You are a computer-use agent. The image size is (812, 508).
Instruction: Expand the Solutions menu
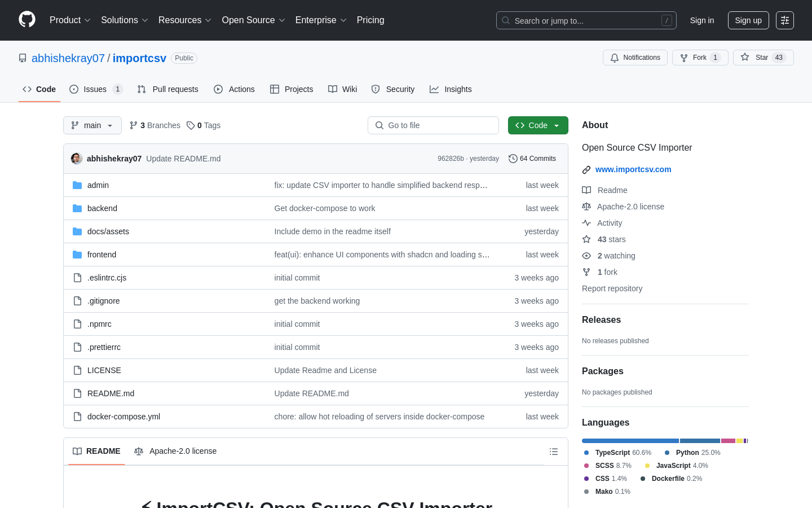[x=125, y=20]
